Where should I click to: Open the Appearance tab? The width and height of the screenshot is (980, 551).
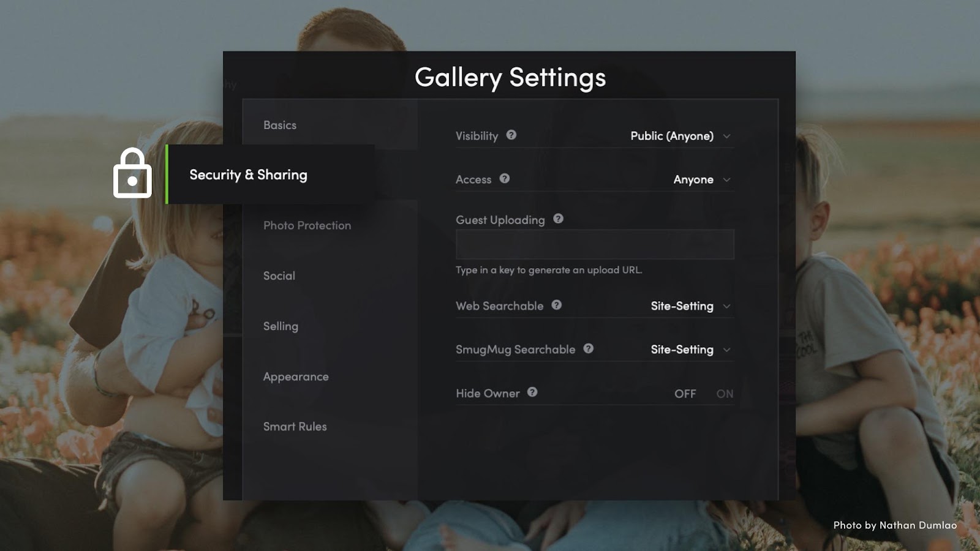tap(296, 377)
